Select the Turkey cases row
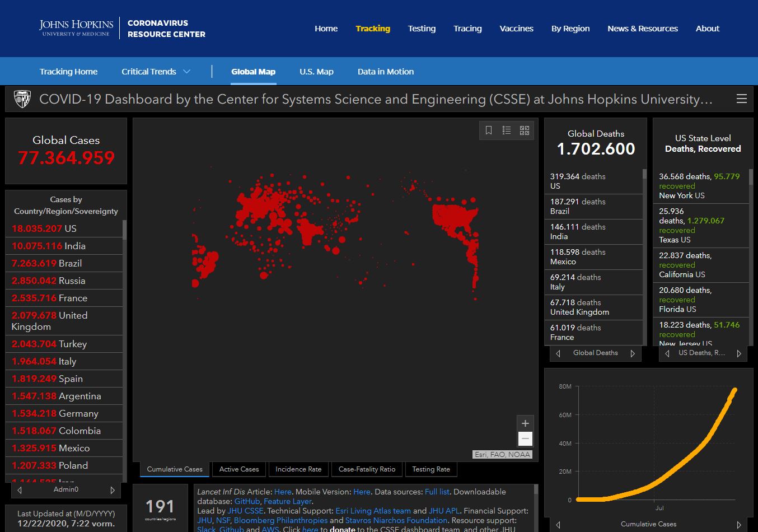This screenshot has height=532, width=758. point(64,344)
